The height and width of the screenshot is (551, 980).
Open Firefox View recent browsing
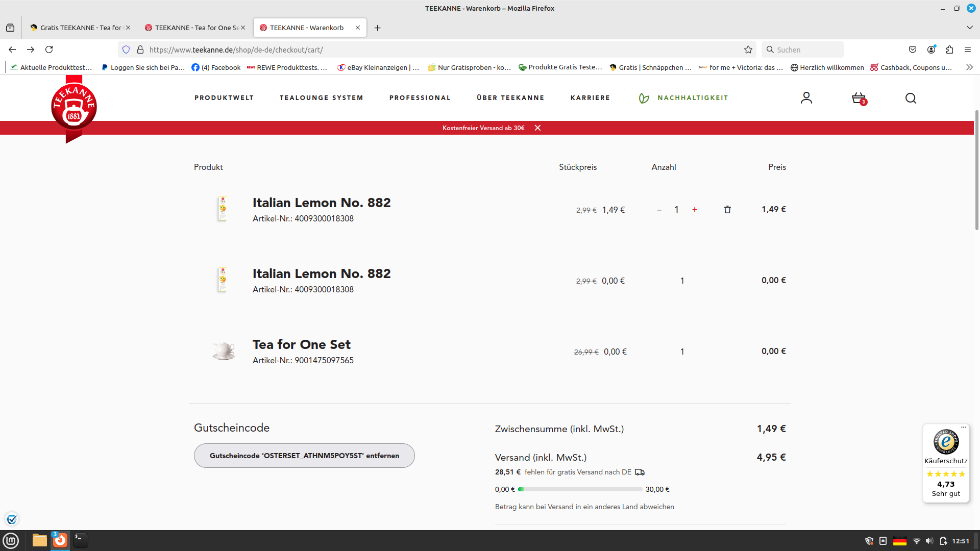click(10, 28)
